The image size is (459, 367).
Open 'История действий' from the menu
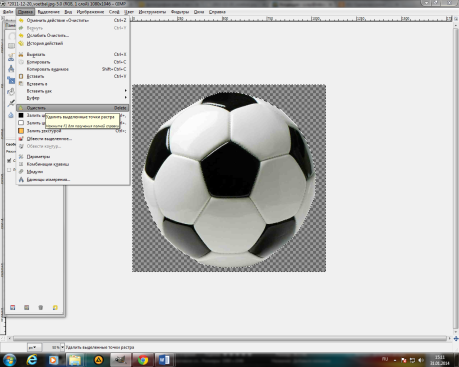(x=73, y=43)
